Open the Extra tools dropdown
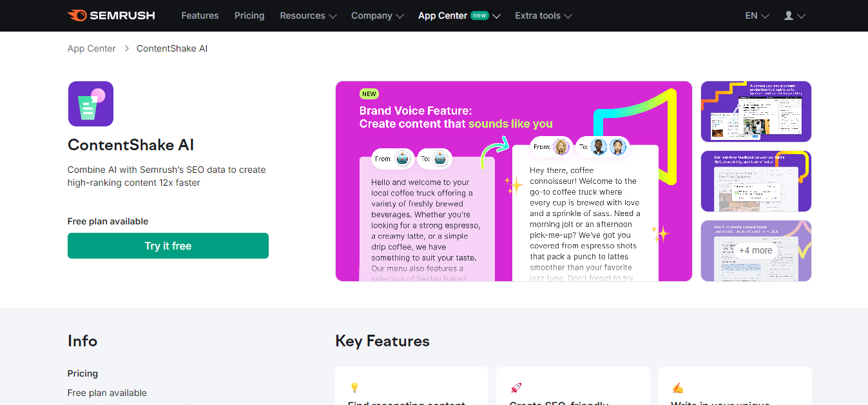This screenshot has width=868, height=405. pos(543,15)
